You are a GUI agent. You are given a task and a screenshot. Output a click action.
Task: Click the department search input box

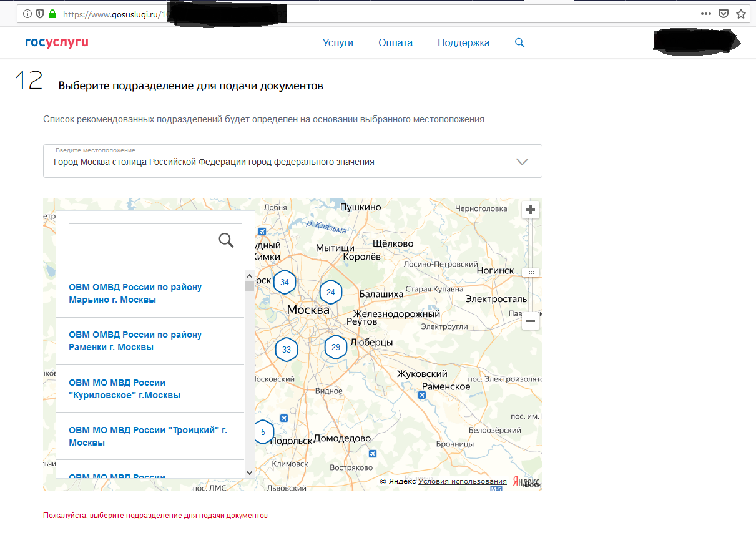click(x=155, y=240)
